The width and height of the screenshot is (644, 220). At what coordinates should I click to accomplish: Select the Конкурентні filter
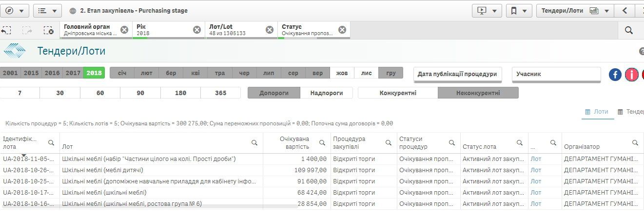coord(398,93)
